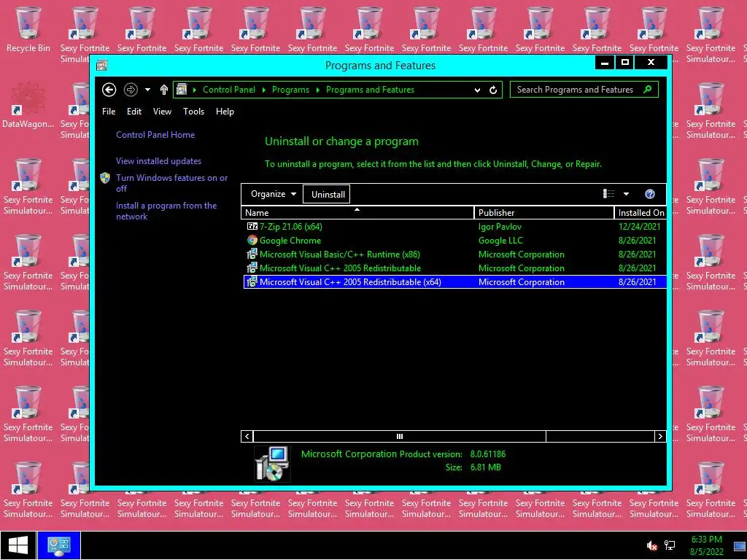
Task: Select Programs in the address breadcrumb
Action: 290,90
